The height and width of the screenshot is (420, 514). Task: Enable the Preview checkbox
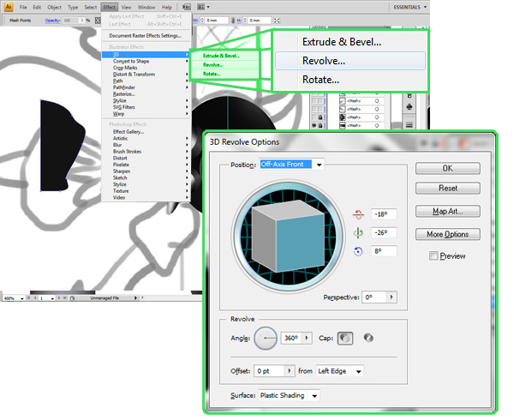(433, 255)
